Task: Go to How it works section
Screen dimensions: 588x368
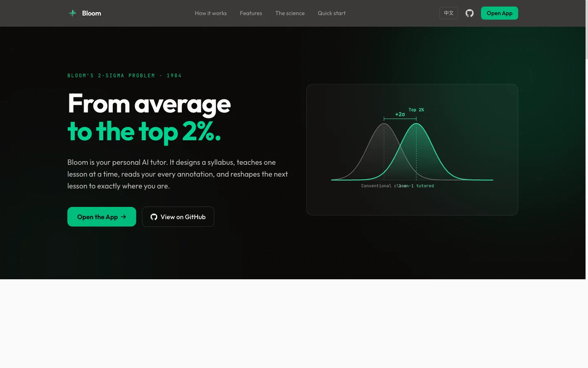Action: click(x=211, y=13)
